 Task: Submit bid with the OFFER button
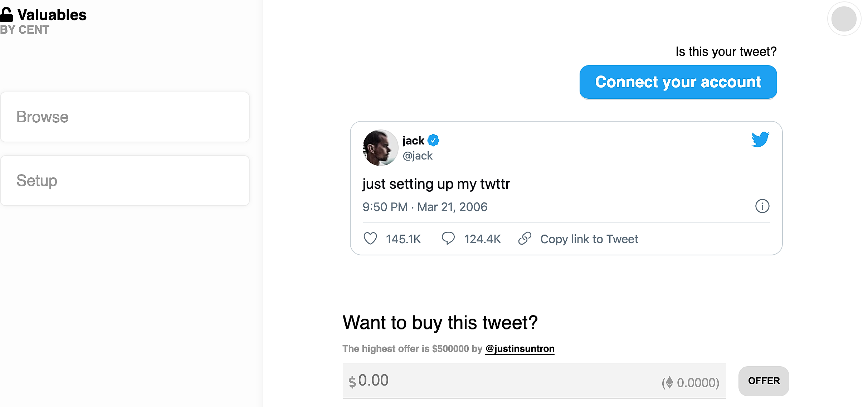point(764,381)
